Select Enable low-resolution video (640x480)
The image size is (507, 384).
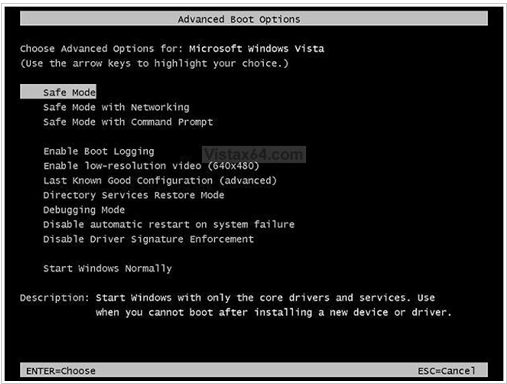coord(151,166)
